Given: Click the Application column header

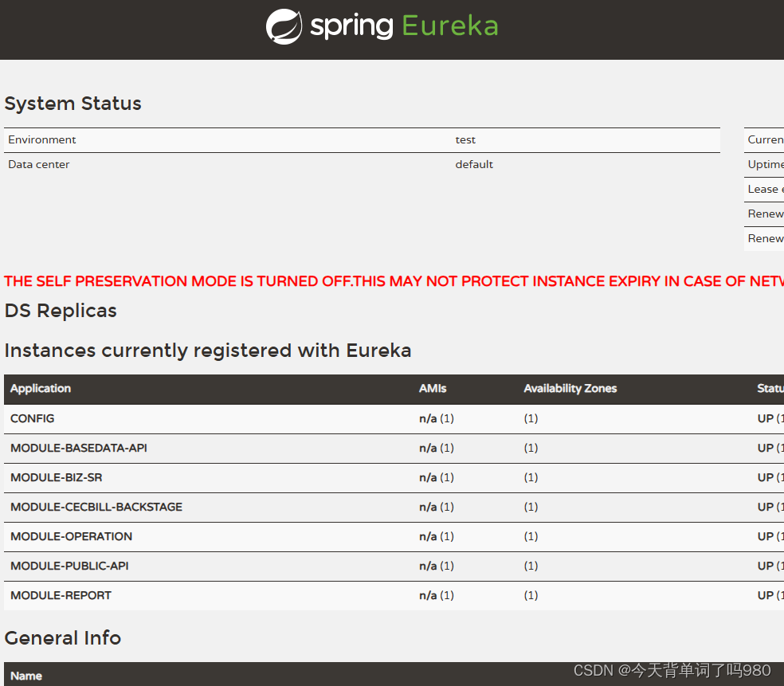Looking at the screenshot, I should [40, 389].
